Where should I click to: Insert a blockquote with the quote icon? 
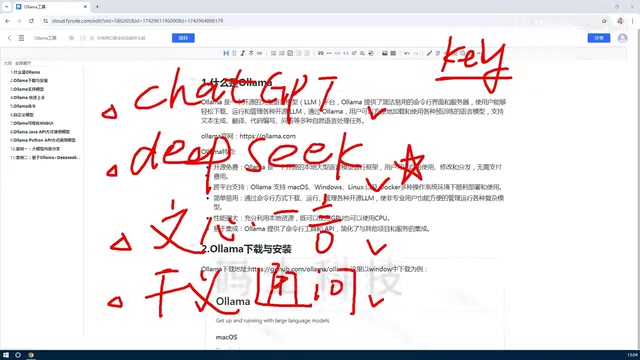point(321,53)
